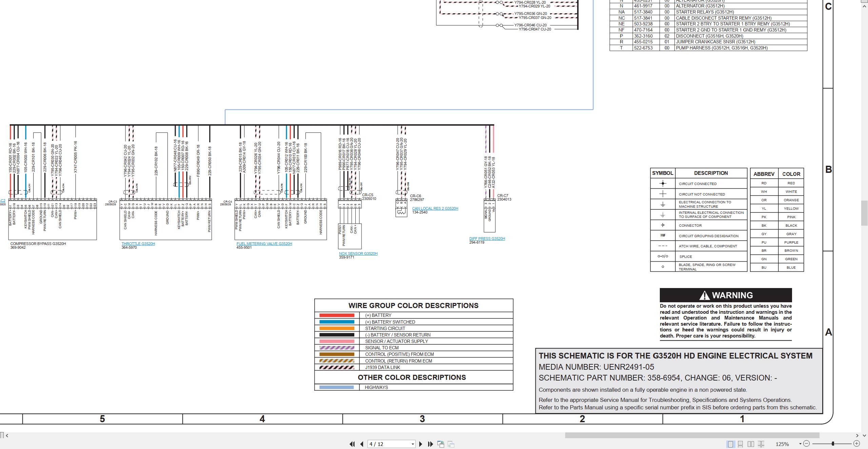
Task: Click the horizontal scrollbar left arrow
Action: pyautogui.click(x=7, y=435)
